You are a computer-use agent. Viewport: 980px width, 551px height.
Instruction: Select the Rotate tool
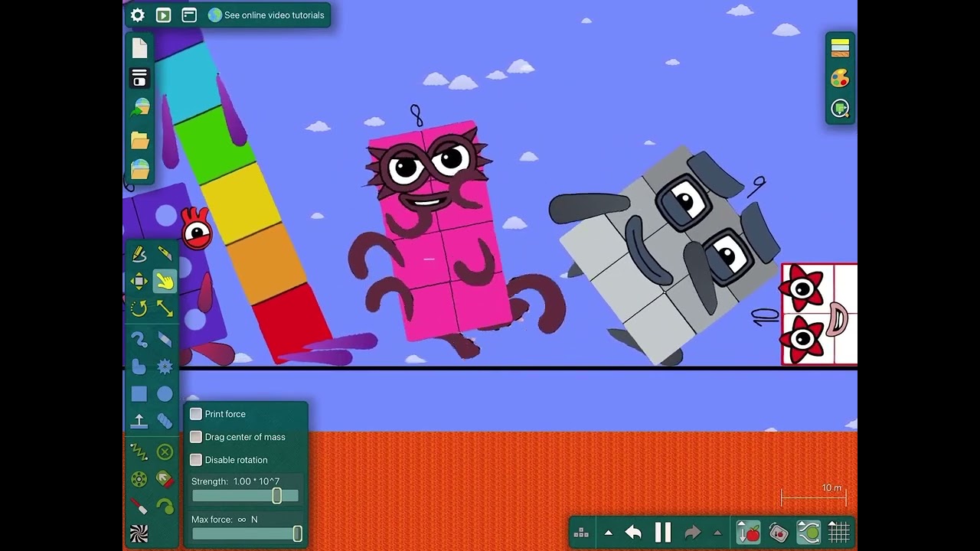pos(139,308)
